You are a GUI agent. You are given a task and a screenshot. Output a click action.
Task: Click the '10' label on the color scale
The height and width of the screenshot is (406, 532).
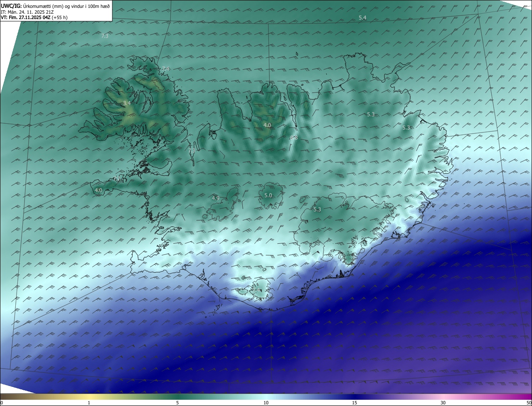(x=266, y=403)
